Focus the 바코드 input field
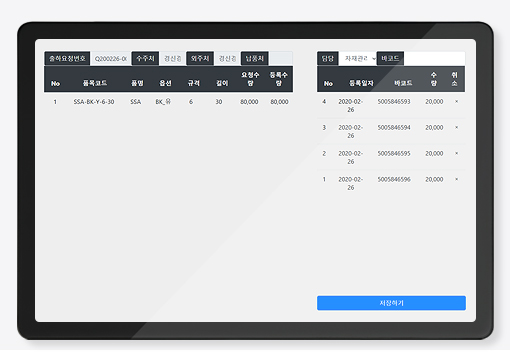This screenshot has width=510, height=360. 434,59
